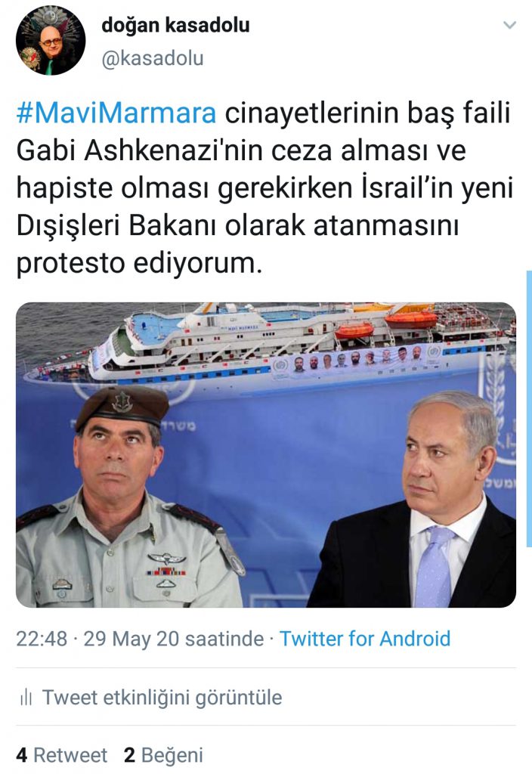Open the #MaviMarmara hashtag
The width and height of the screenshot is (532, 774).
pos(116,113)
